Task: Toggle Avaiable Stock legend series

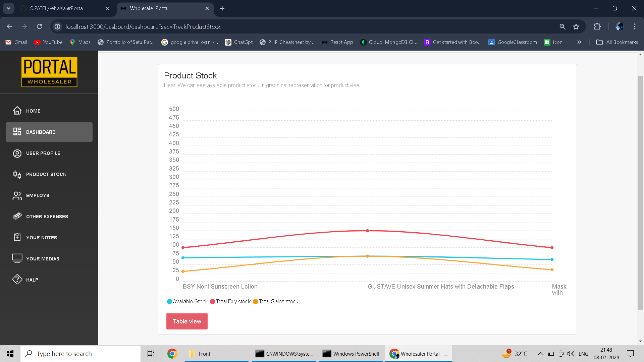Action: [187, 301]
